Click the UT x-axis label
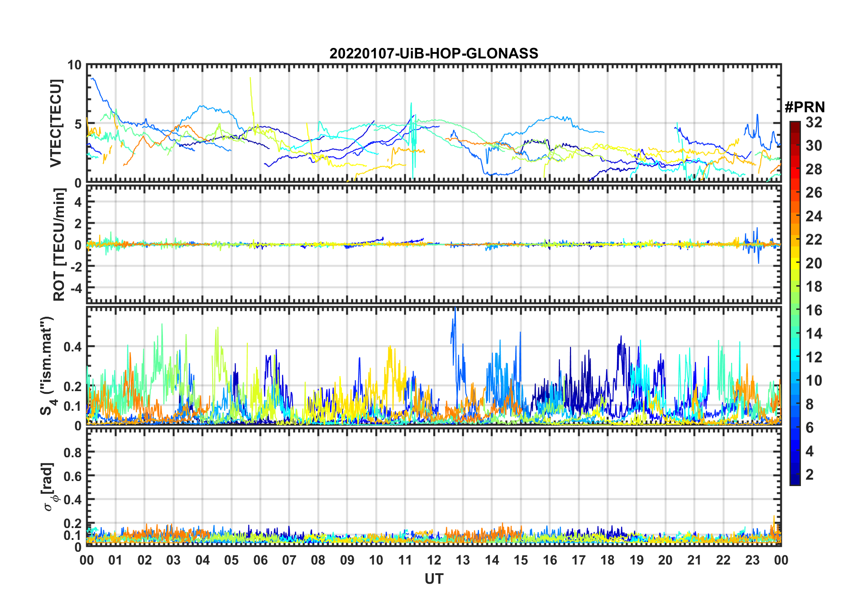 [434, 579]
